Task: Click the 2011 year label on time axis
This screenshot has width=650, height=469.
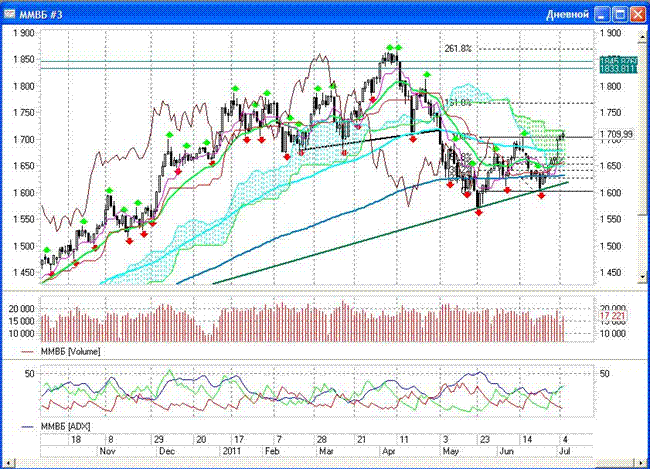Action: click(x=234, y=451)
